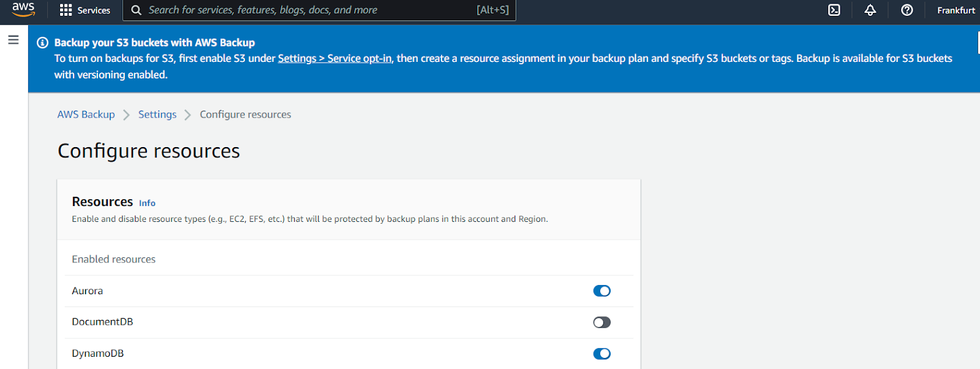Open the Services grid menu
980x369 pixels.
coord(66,10)
